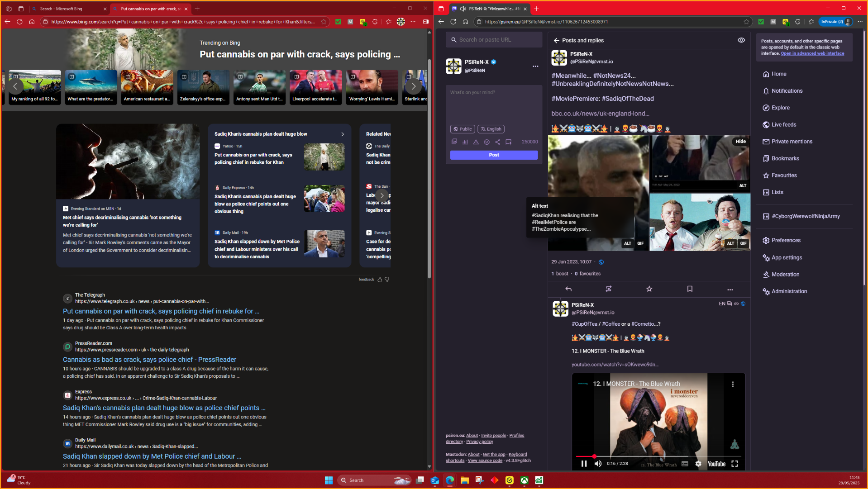Open a new tab in the Mastodon window

(x=536, y=9)
